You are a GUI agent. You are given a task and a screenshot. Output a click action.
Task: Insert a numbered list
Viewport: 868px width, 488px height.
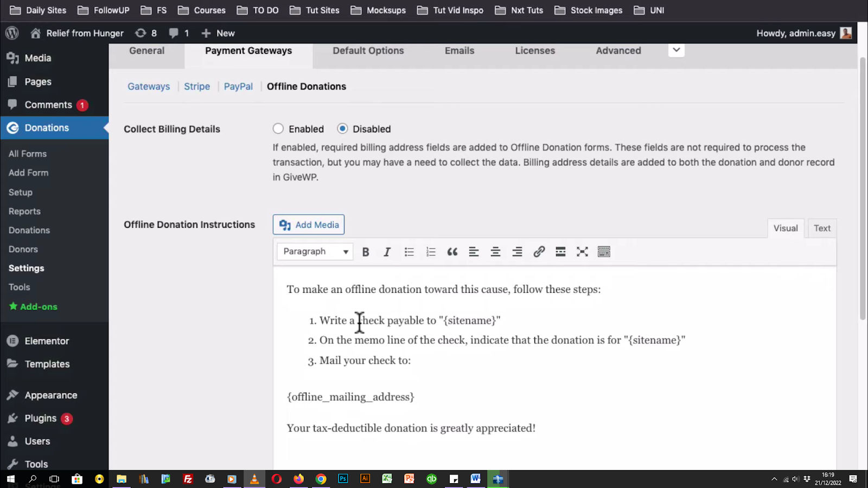(x=431, y=252)
